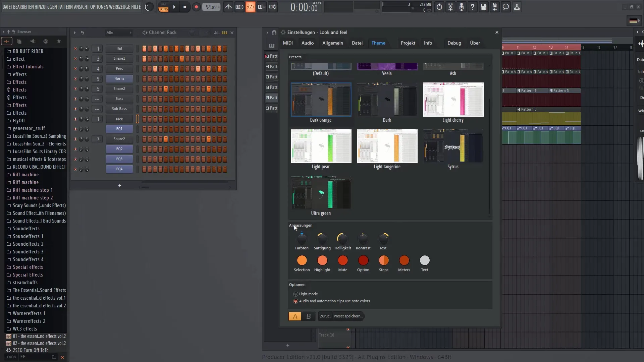Save current theme as preset
The height and width of the screenshot is (362, 644).
(348, 316)
